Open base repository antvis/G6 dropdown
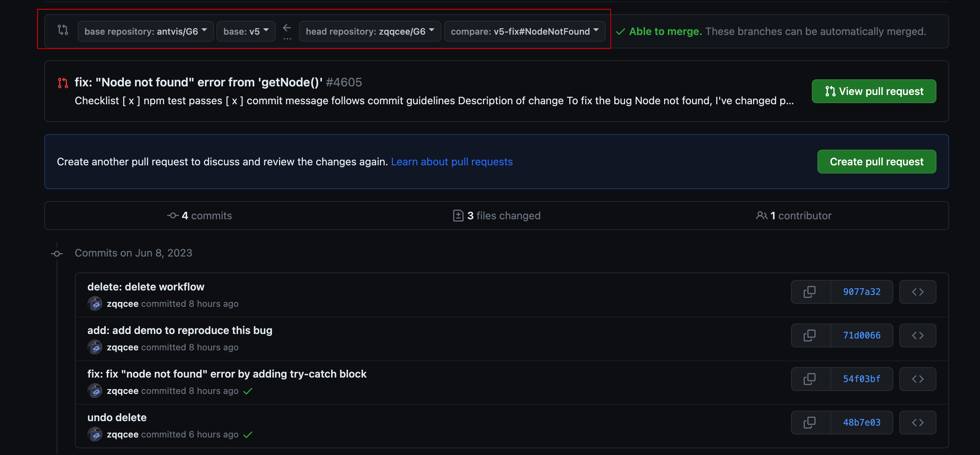The height and width of the screenshot is (455, 980). tap(145, 31)
